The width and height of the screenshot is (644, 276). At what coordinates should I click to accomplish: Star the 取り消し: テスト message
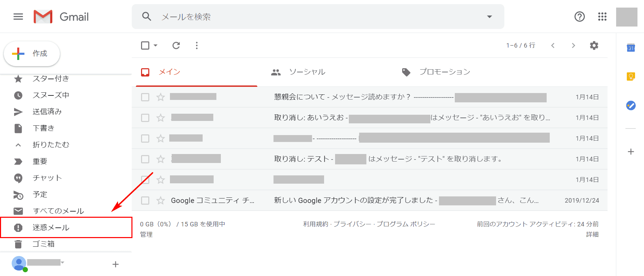[x=161, y=159]
